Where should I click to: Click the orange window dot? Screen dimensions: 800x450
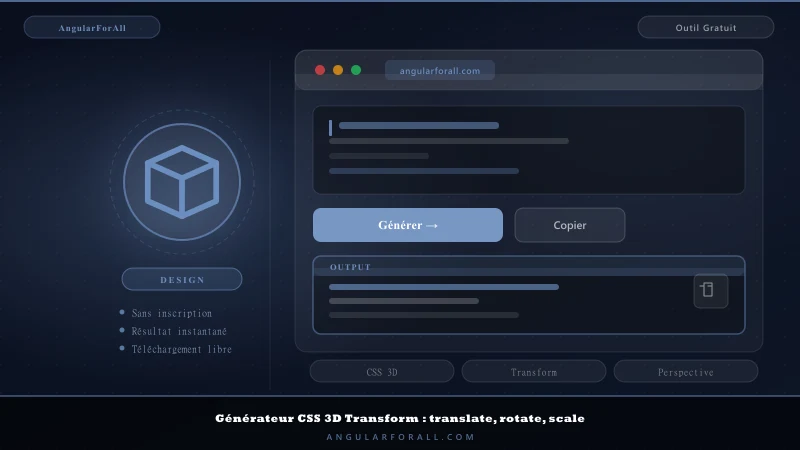(338, 70)
